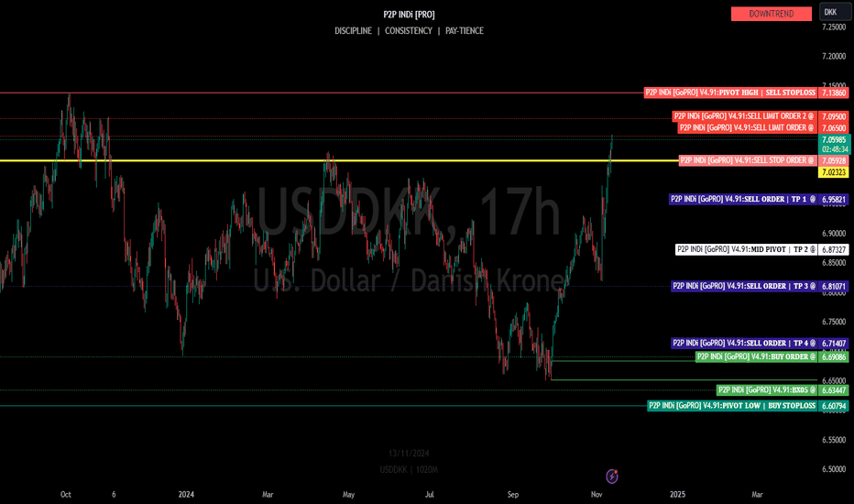Click the 6.87327 price tag

(x=834, y=249)
